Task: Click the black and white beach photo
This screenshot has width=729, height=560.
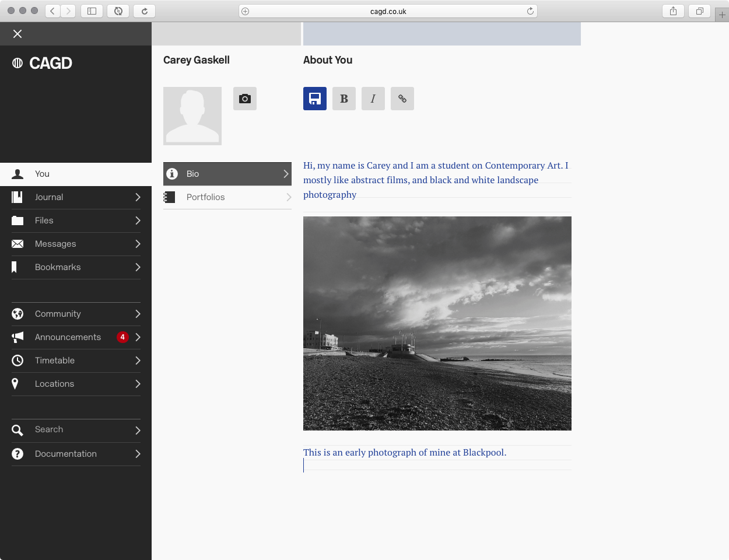Action: pyautogui.click(x=437, y=323)
